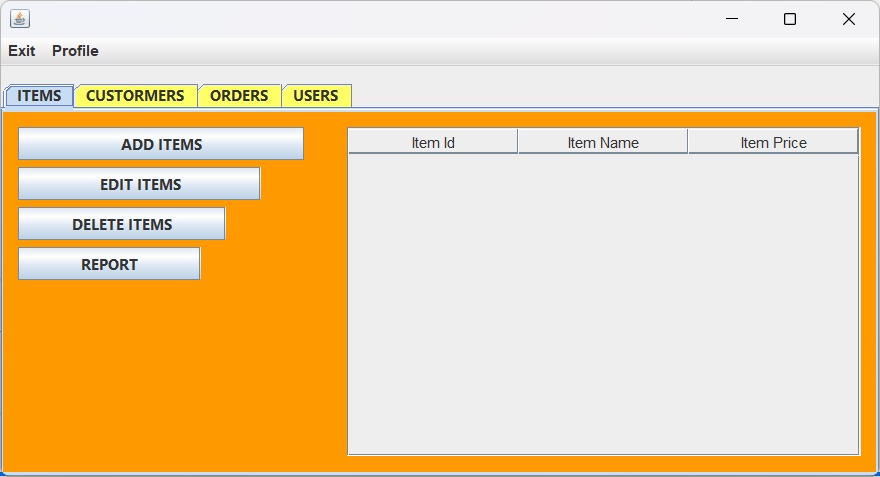Go to the ORDERS tab

click(239, 96)
